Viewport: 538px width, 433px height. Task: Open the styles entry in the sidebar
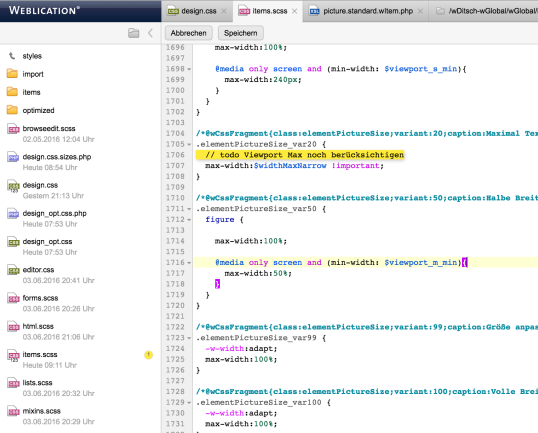32,56
